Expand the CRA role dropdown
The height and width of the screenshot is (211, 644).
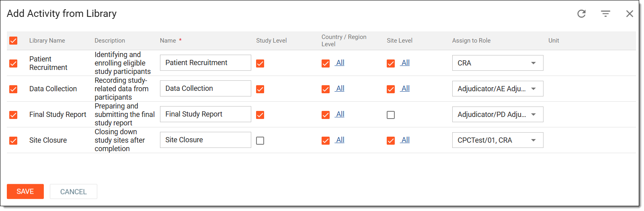(498, 63)
